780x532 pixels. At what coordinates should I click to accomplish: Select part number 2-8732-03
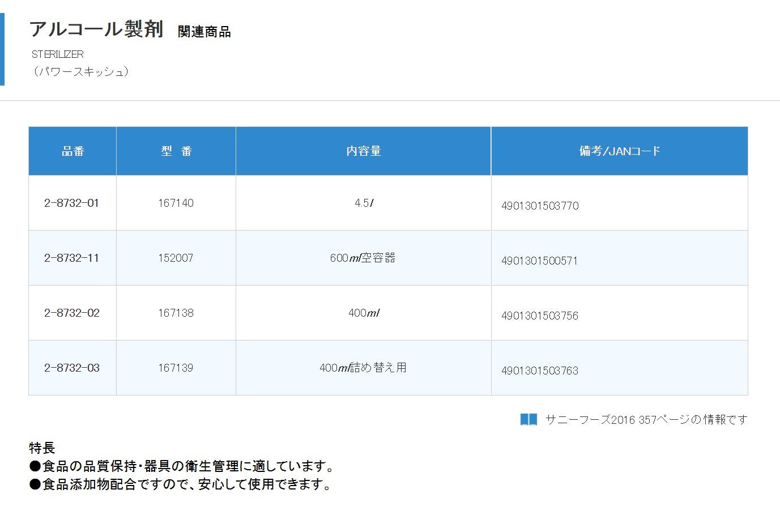[x=72, y=368]
